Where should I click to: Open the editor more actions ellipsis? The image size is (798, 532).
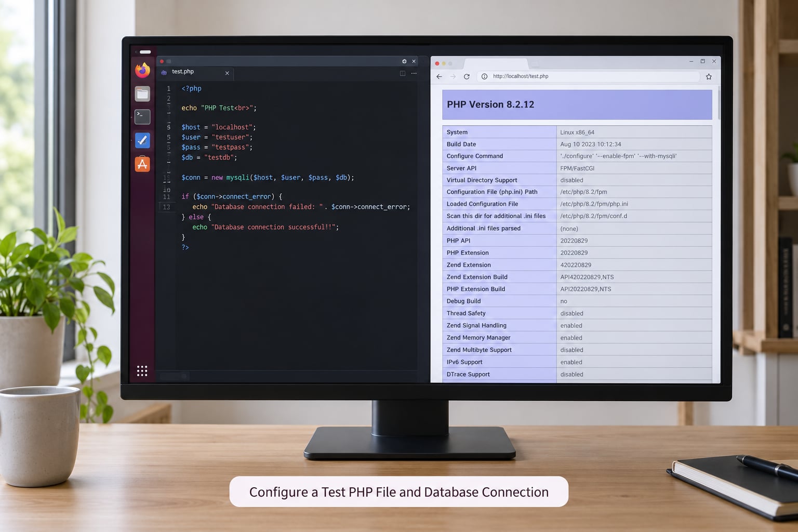pyautogui.click(x=414, y=73)
